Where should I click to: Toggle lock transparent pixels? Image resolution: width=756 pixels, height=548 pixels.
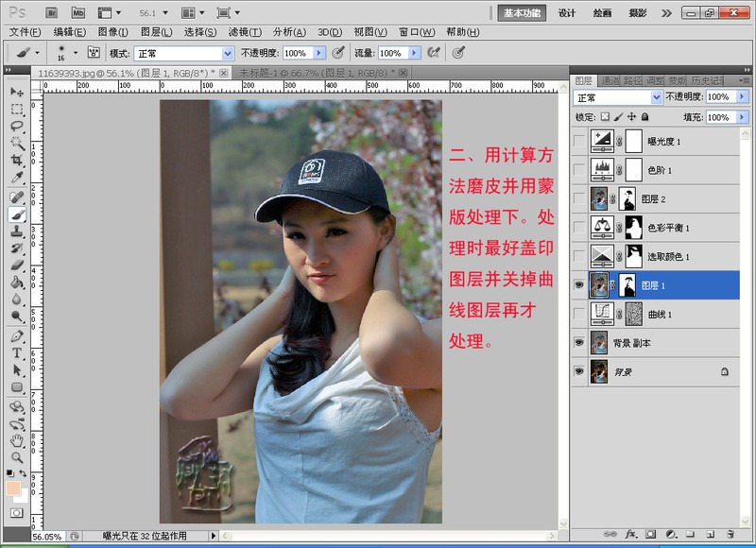point(605,116)
